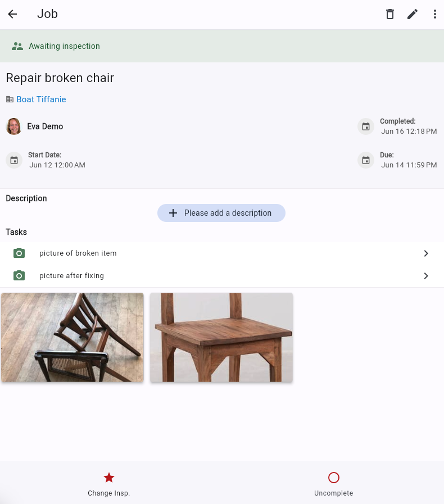The height and width of the screenshot is (504, 444).
Task: Edit job using the pencil icon
Action: tap(413, 15)
